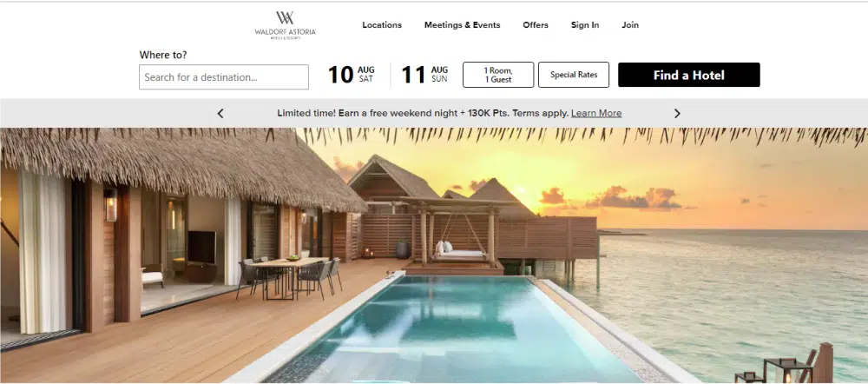Image resolution: width=868 pixels, height=384 pixels.
Task: Click the Waldorf Astoria logo
Action: tap(285, 25)
